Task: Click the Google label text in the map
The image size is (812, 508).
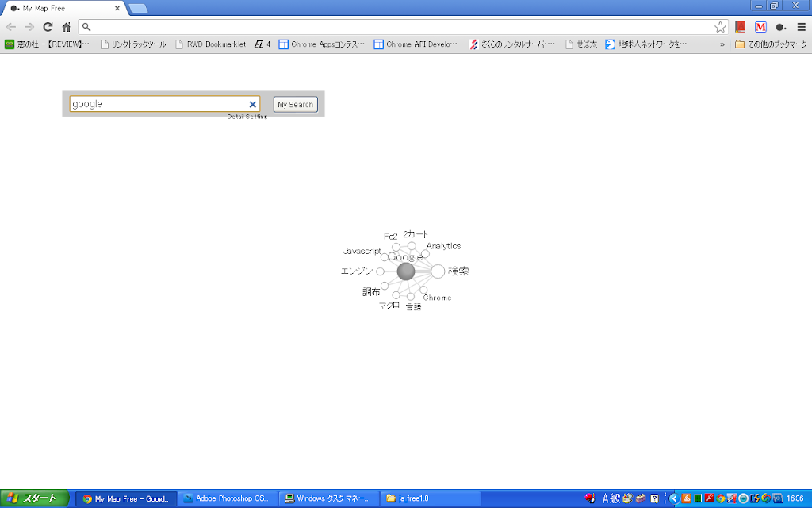Action: [x=405, y=257]
